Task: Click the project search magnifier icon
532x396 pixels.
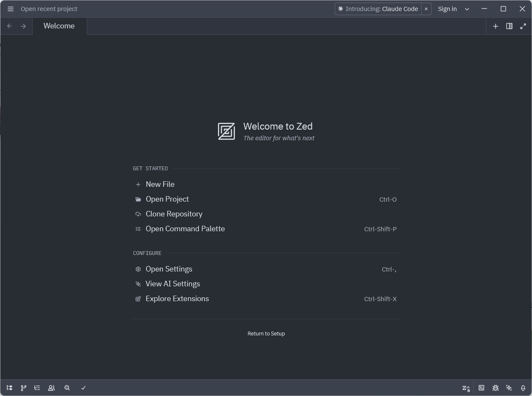Action: click(x=67, y=388)
